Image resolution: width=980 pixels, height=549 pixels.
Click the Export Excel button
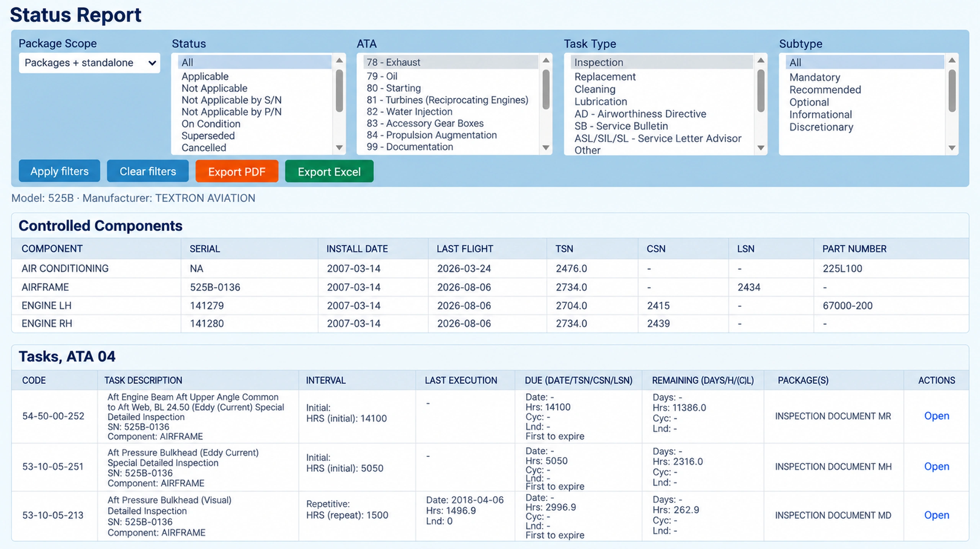tap(329, 171)
